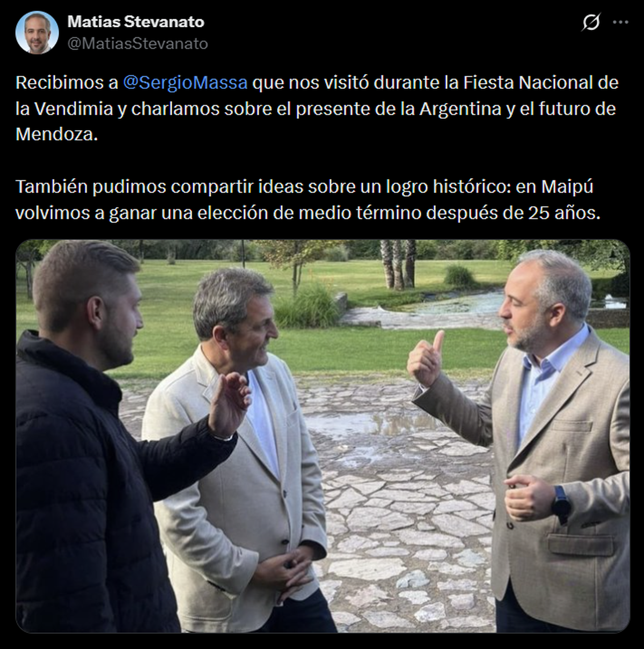Click the Grok slashed-circle icon
Screen dimensions: 644x649
(591, 23)
